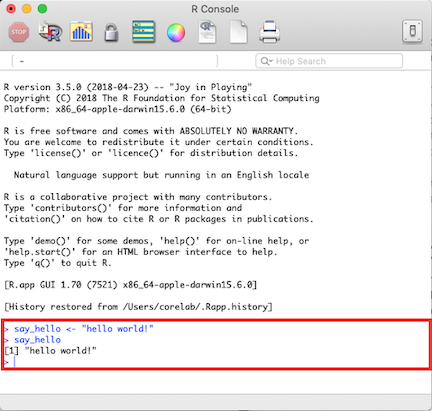Click the red close window button

tap(11, 9)
